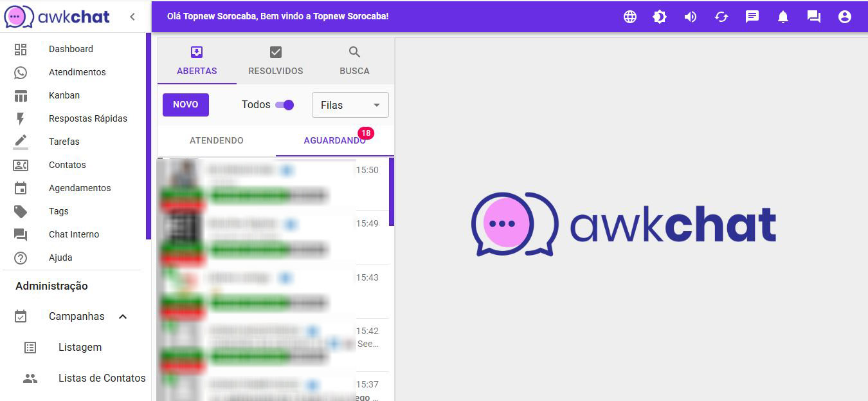Open the waiting ticket timed 15:42
The height and width of the screenshot is (401, 868).
tap(273, 345)
